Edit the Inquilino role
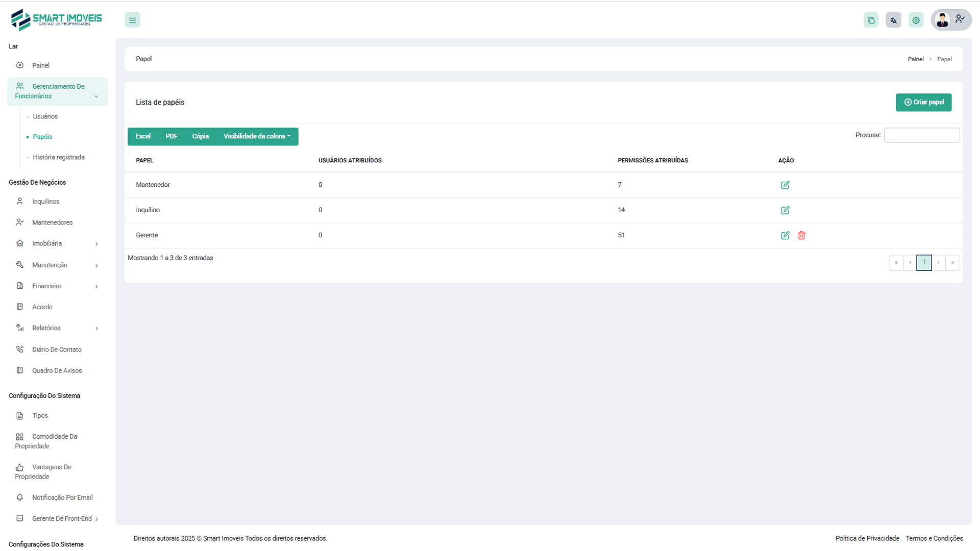The height and width of the screenshot is (551, 980). 785,210
